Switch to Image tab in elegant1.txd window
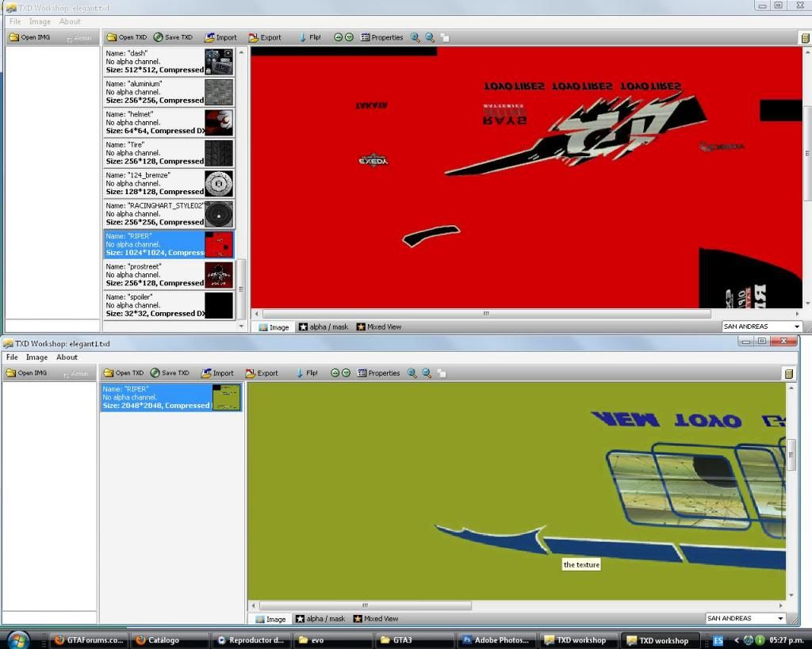The width and height of the screenshot is (812, 649). [271, 619]
